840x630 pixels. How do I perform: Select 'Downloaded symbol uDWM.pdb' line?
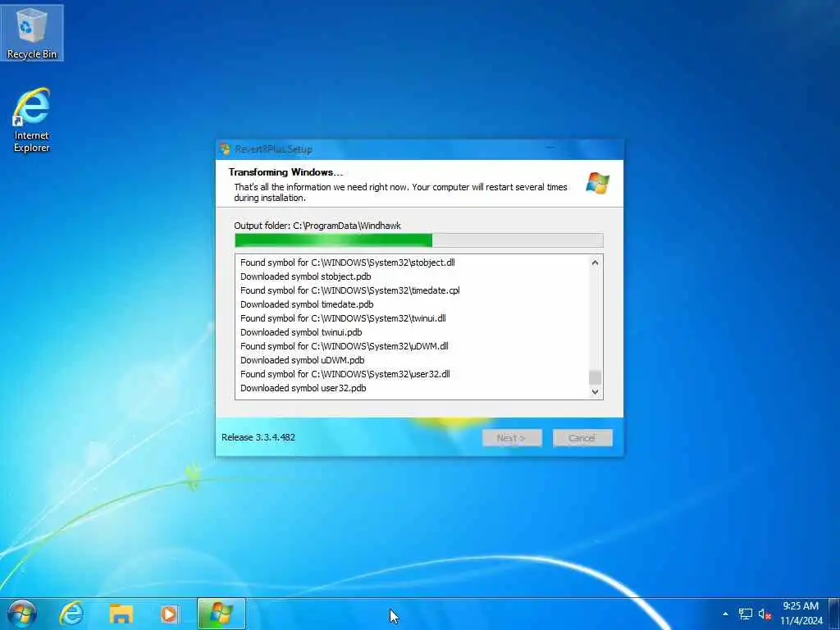[x=302, y=360]
